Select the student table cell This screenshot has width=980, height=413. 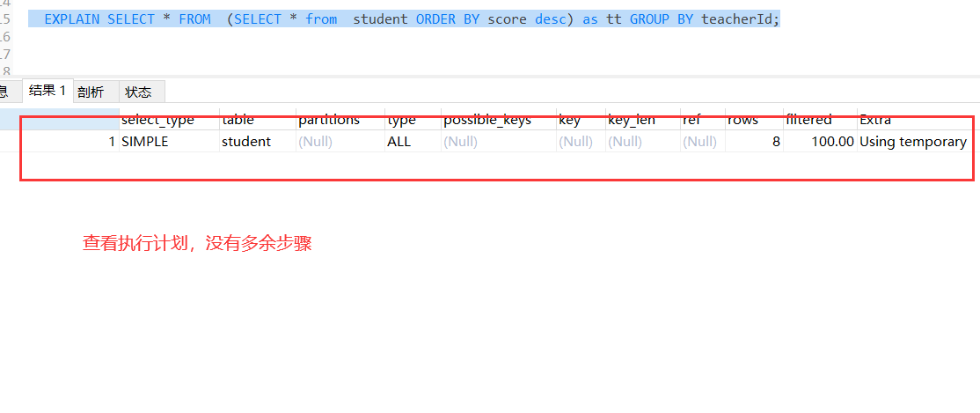(258, 142)
